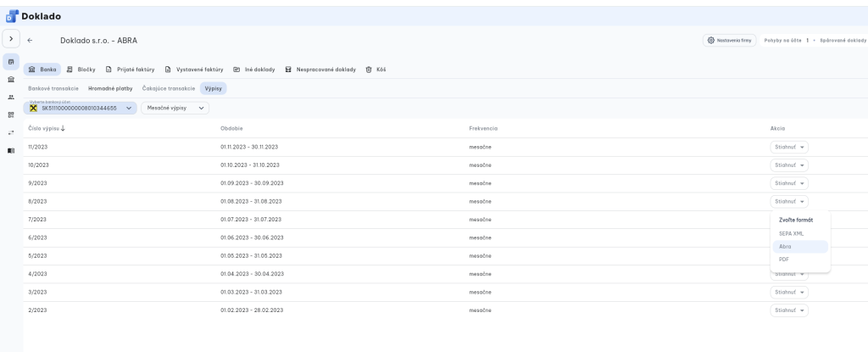Viewport: 868px width, 352px height.
Task: Click period 01.07.2023 - 31.07.2023
Action: point(251,220)
